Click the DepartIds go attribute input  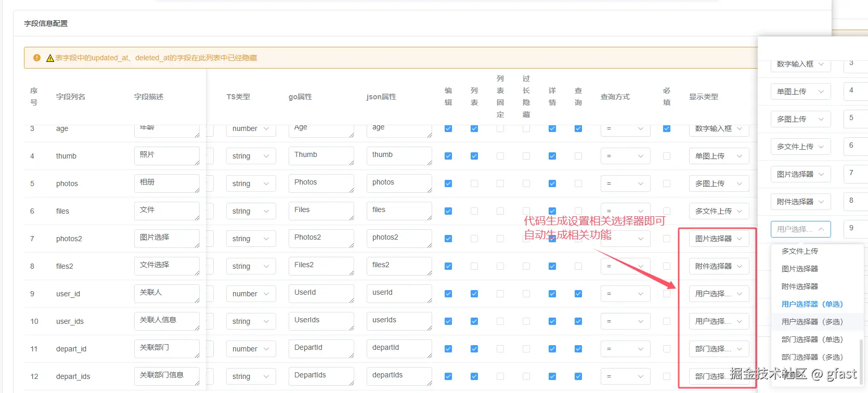[321, 376]
